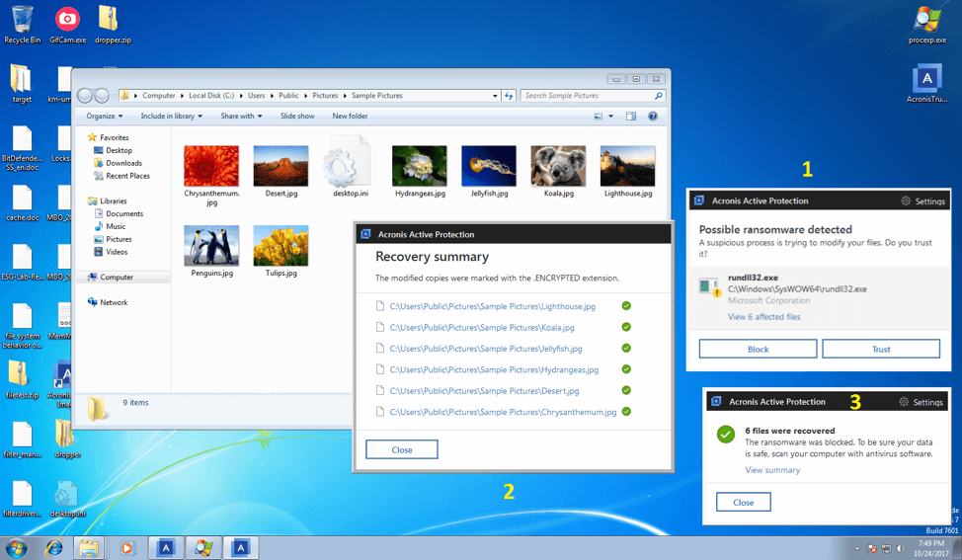Show hidden tray icons arrow

click(x=856, y=548)
